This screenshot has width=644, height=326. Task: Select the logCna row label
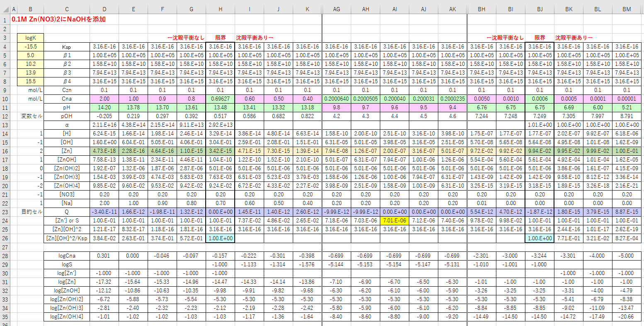click(67, 256)
